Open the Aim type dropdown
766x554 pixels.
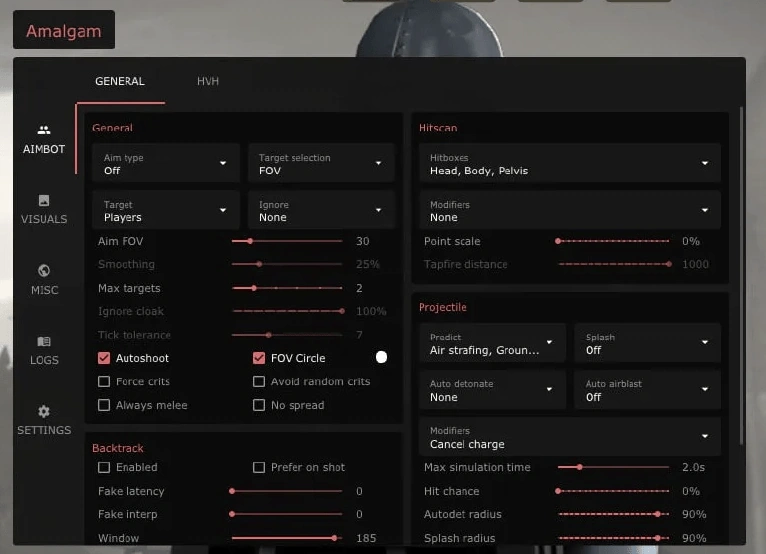pos(166,163)
